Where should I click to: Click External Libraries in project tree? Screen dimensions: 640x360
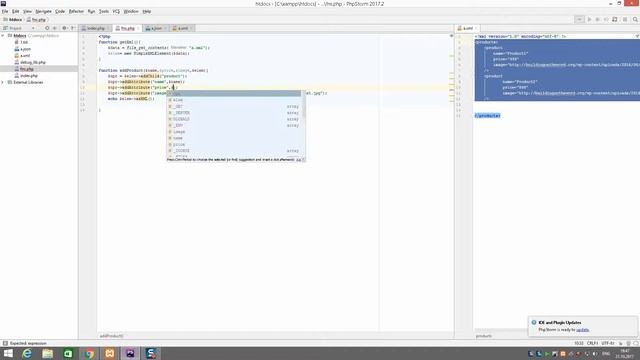28,82
